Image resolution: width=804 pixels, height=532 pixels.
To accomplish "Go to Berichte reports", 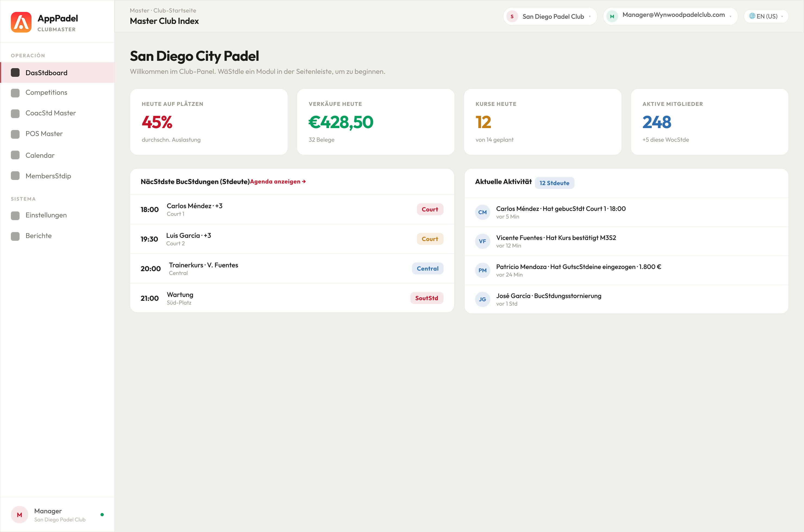I will click(x=57, y=236).
